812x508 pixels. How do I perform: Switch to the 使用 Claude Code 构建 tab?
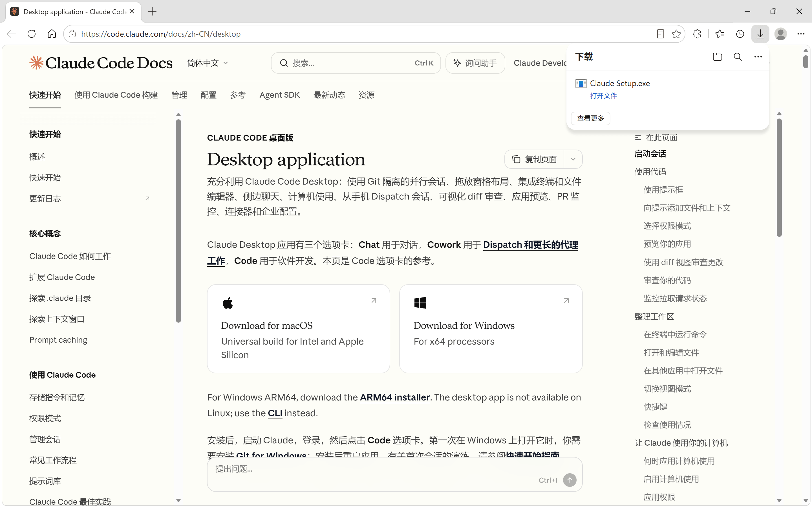pos(116,95)
